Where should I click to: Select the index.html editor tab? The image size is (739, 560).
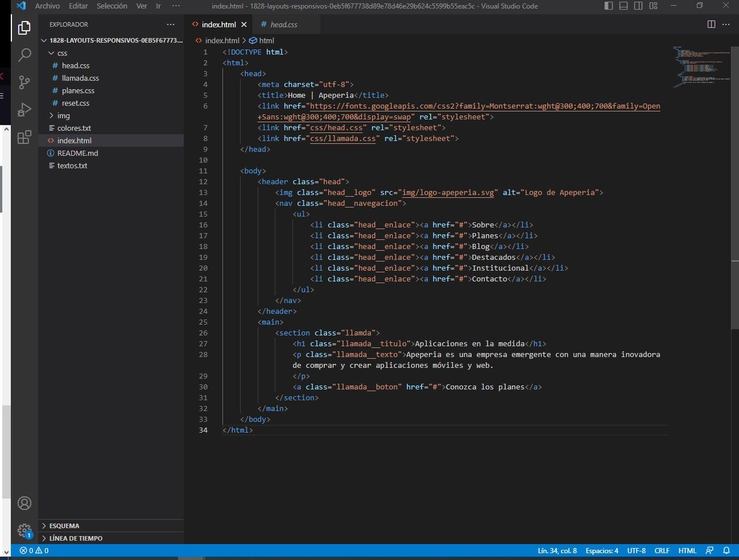[x=218, y=24]
